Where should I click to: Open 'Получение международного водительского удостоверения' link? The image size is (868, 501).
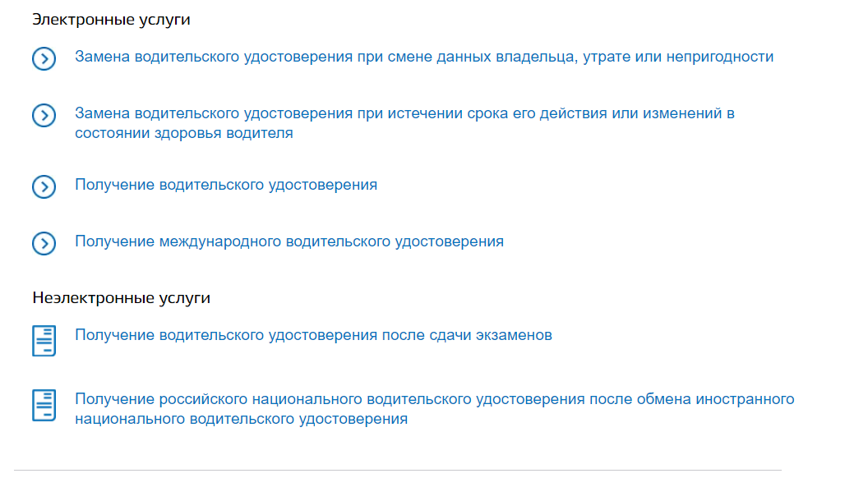pyautogui.click(x=289, y=241)
